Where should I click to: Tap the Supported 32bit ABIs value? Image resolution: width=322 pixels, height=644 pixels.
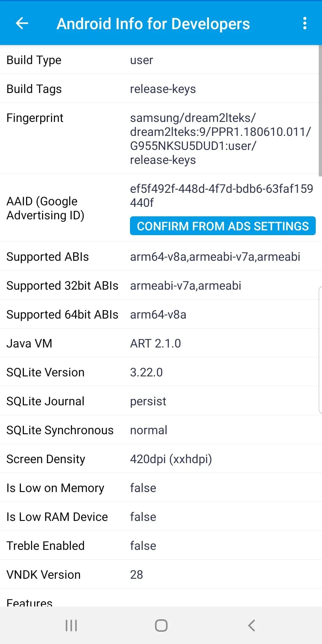[x=186, y=285]
